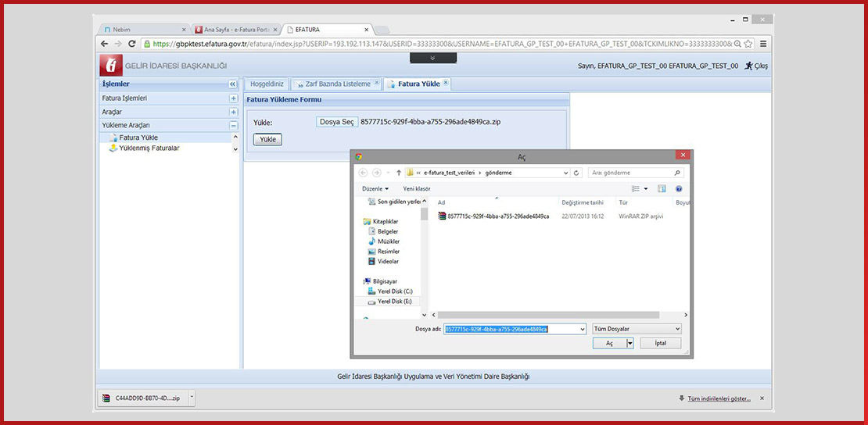
Task: Click the Dosya Seç button
Action: (337, 122)
